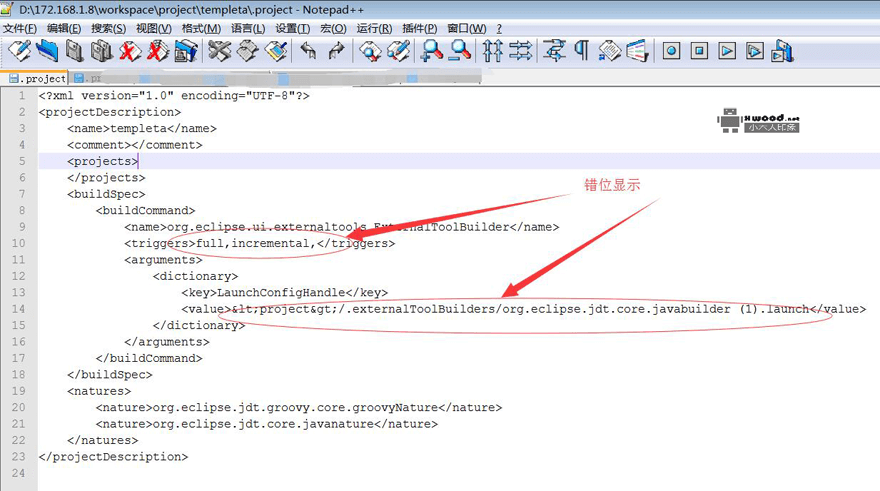Click the </projects> closing tag
Screen dimensions: 880x491
(x=106, y=177)
